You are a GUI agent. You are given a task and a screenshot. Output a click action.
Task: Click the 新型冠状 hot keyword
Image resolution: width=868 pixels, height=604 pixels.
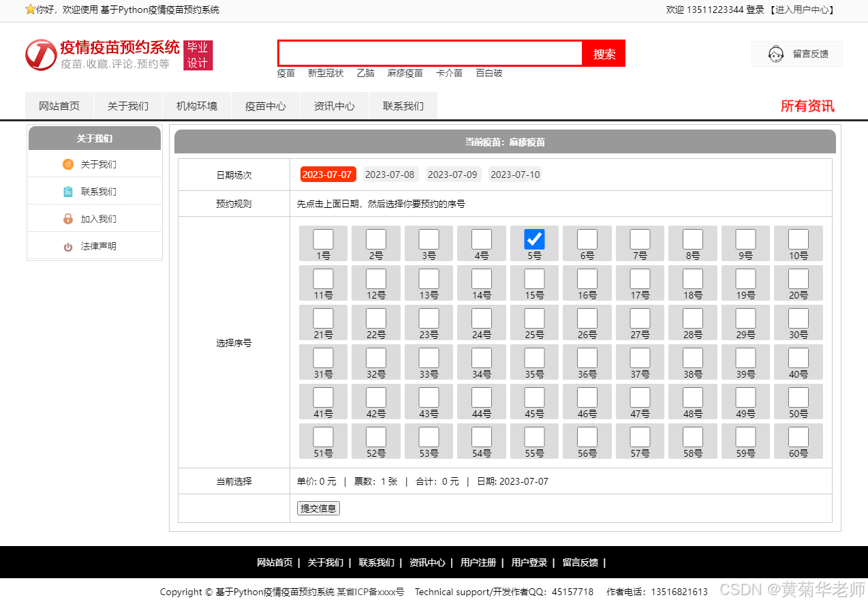coord(326,73)
